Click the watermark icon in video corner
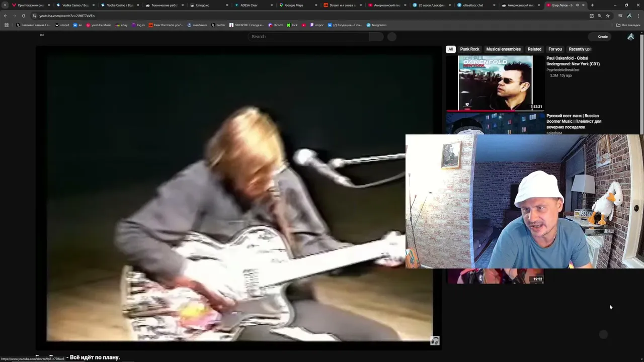This screenshot has width=644, height=362. point(435,341)
